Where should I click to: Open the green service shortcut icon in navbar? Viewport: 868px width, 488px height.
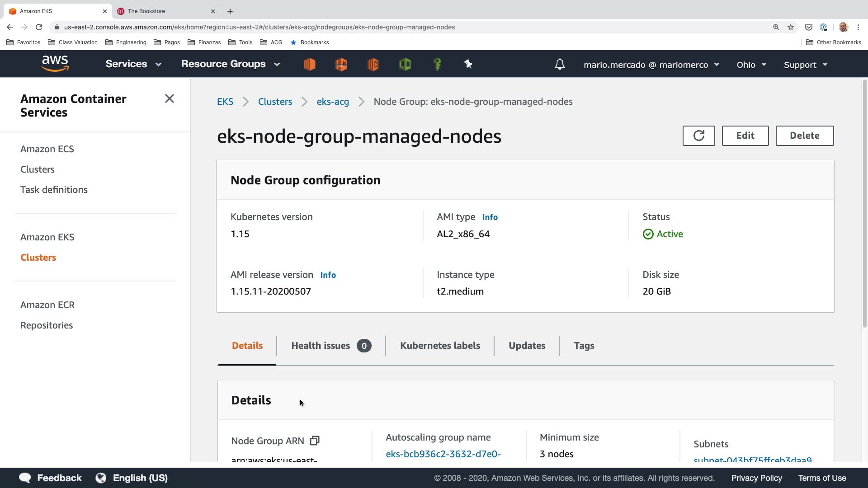[405, 65]
